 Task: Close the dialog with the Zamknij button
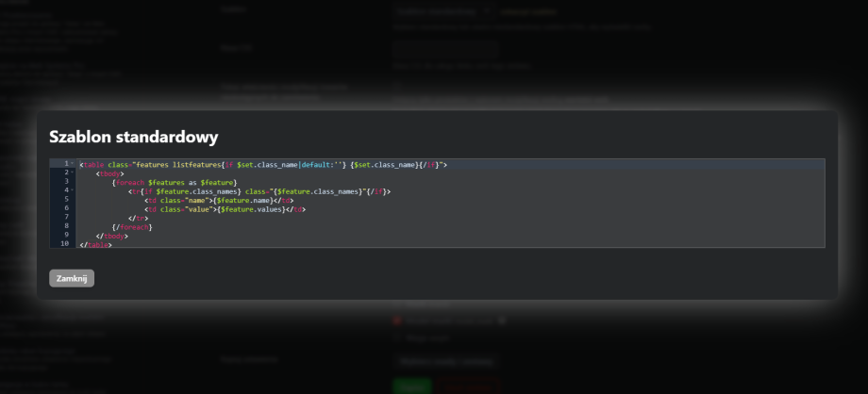point(72,278)
